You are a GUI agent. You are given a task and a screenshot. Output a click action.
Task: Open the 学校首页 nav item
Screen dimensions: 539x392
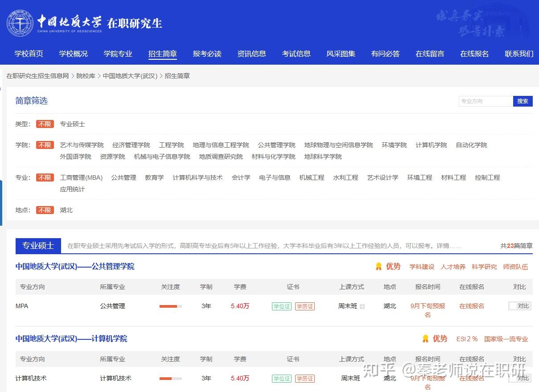[29, 54]
